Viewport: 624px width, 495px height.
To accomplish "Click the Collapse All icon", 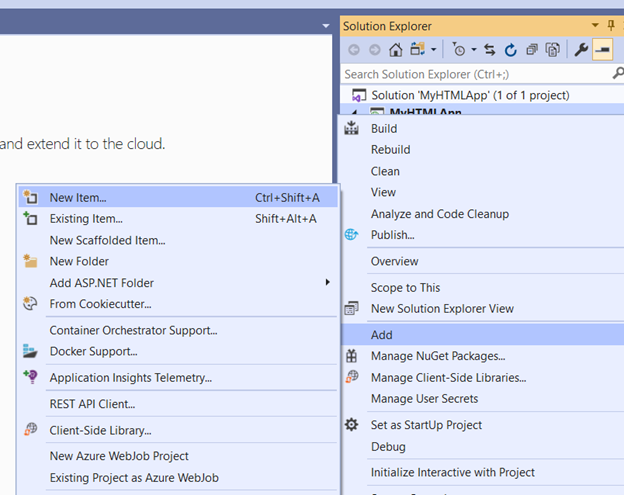I will pos(532,50).
